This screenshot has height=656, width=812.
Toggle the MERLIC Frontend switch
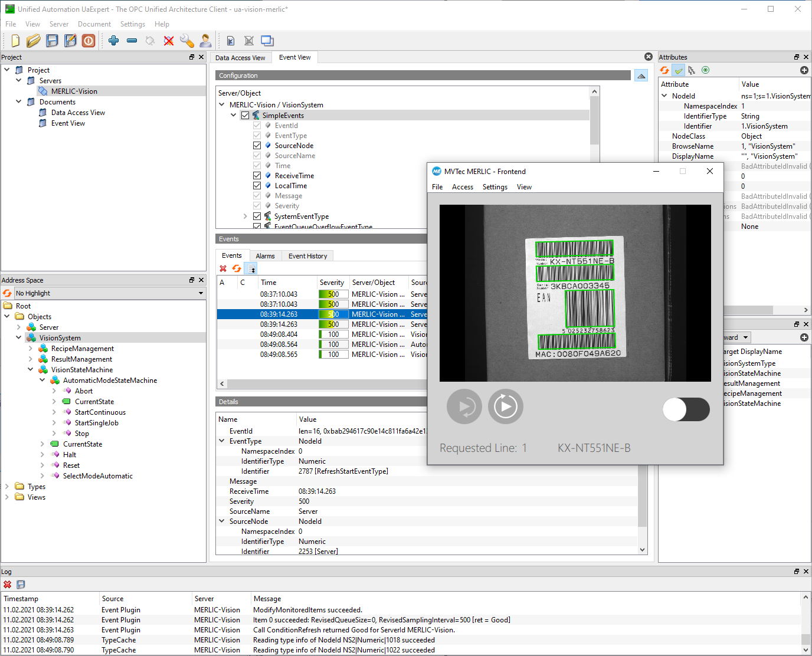point(686,409)
